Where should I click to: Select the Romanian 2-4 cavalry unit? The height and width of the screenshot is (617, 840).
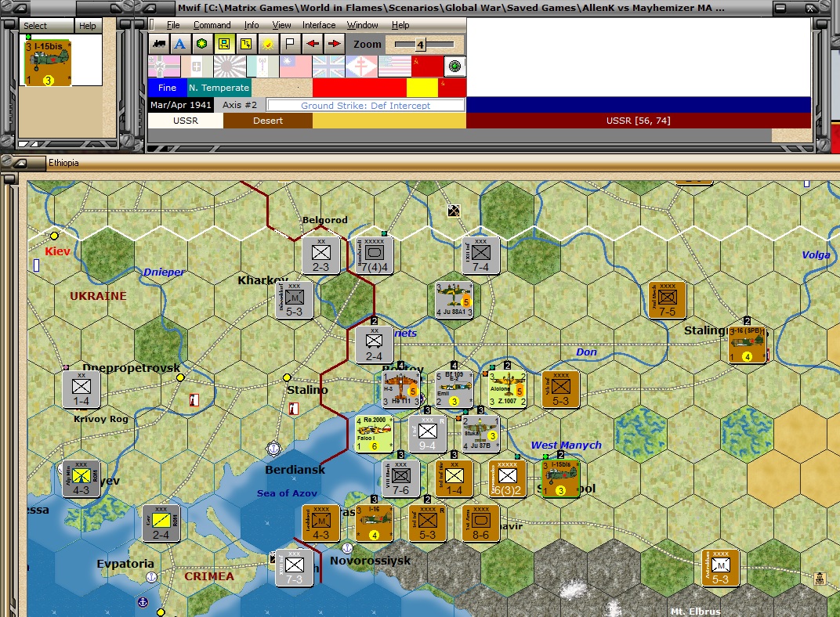pos(161,523)
